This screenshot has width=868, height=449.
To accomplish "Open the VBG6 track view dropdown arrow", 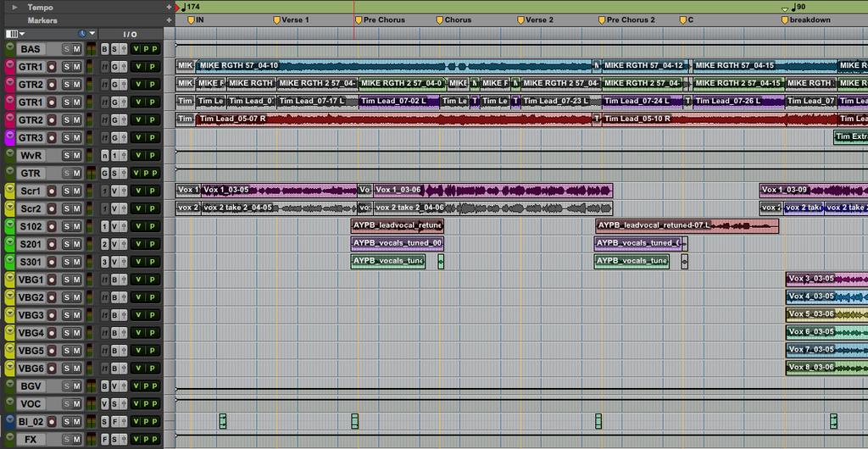I will point(9,368).
